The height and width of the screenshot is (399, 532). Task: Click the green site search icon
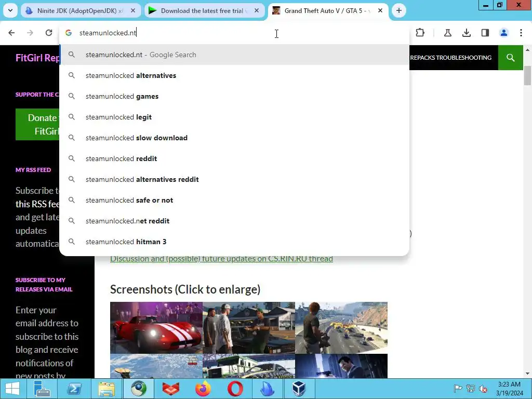click(510, 58)
